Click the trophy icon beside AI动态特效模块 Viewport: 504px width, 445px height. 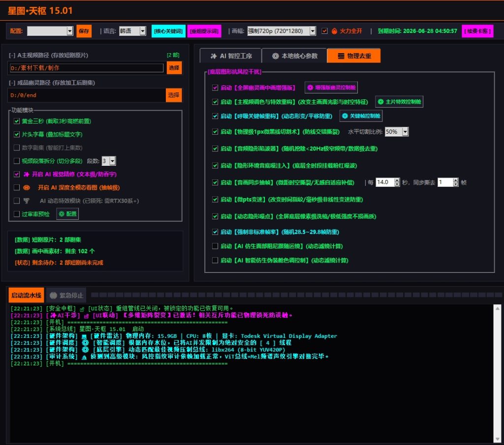[x=27, y=201]
